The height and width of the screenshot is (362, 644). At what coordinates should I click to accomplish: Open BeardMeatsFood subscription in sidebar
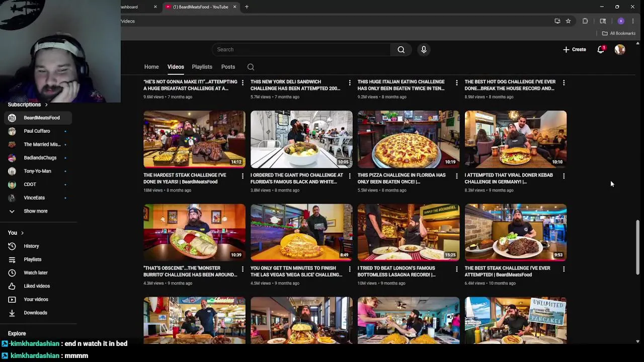(x=38, y=118)
